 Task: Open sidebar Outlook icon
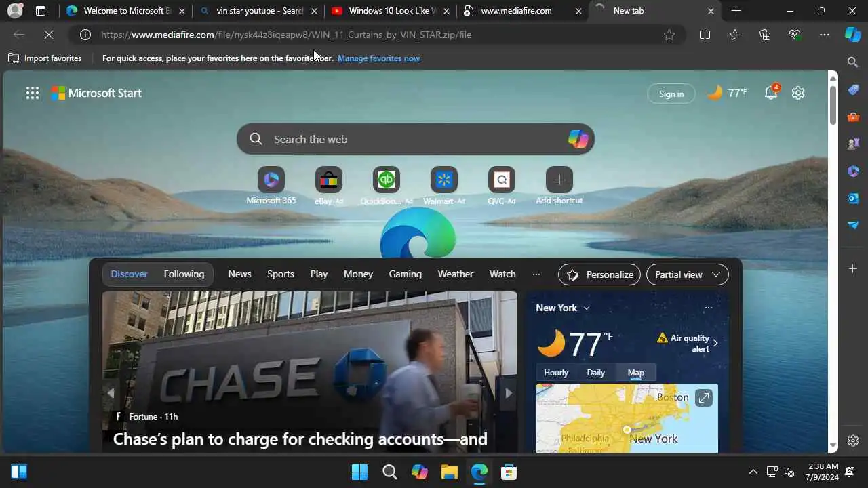[853, 198]
